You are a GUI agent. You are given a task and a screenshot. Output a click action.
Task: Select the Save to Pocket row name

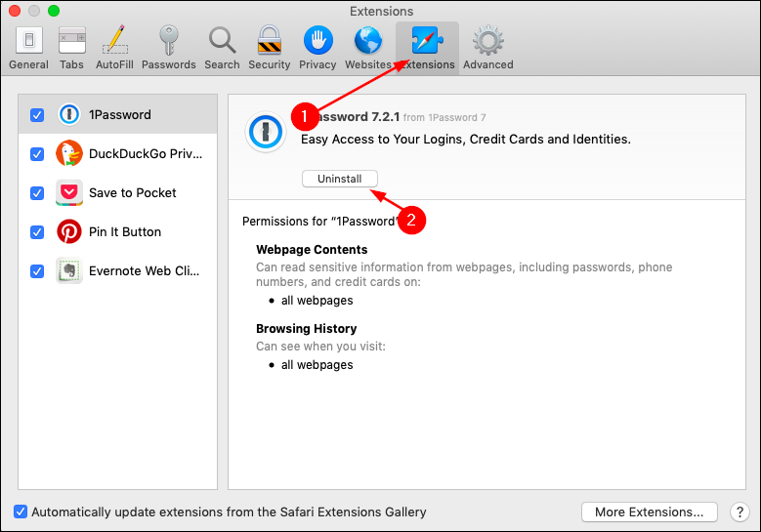click(133, 193)
